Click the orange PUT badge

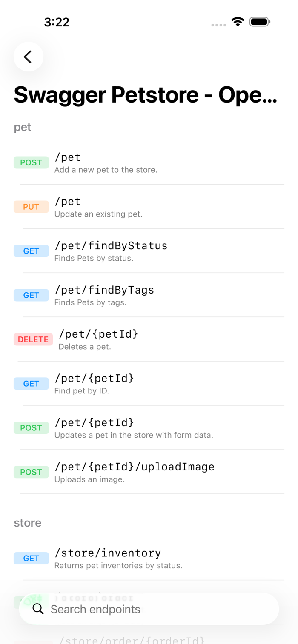tap(31, 207)
